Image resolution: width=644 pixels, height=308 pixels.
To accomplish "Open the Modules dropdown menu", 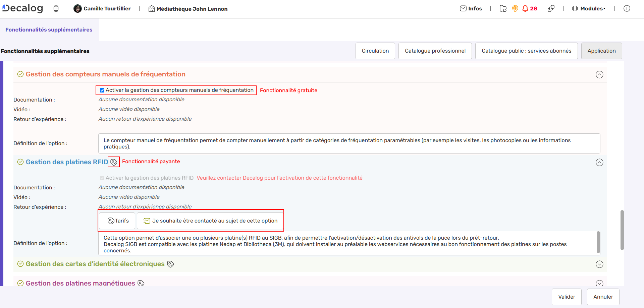I will 589,8.
